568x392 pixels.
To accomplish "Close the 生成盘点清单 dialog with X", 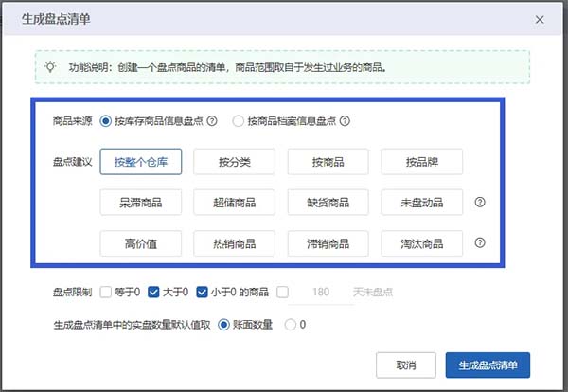I will click(540, 19).
